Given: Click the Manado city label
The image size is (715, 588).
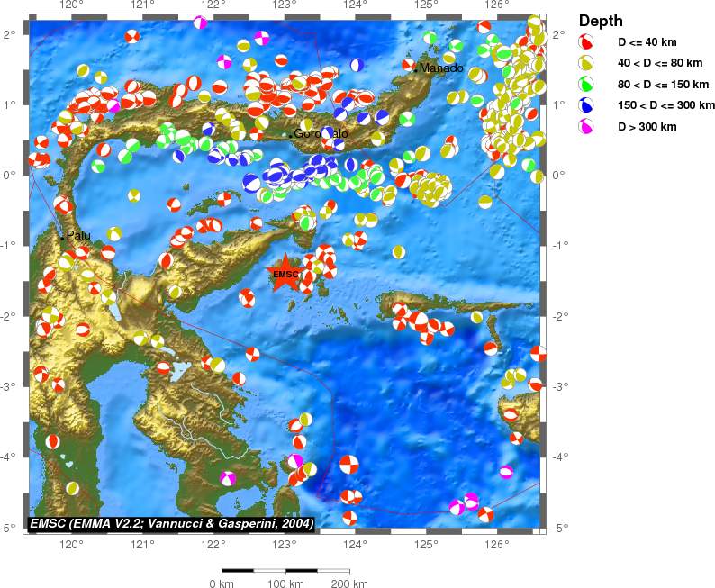Looking at the screenshot, I should 441,68.
